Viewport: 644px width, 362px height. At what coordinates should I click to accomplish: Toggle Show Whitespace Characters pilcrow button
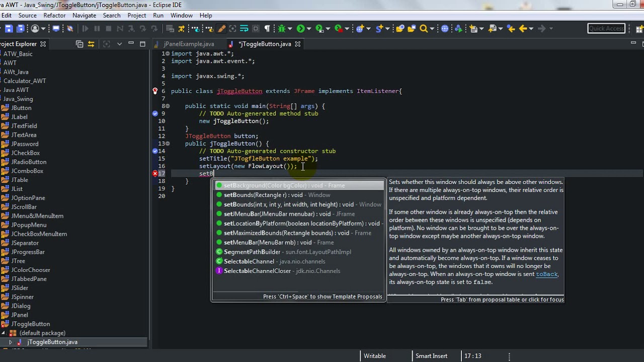tap(267, 29)
